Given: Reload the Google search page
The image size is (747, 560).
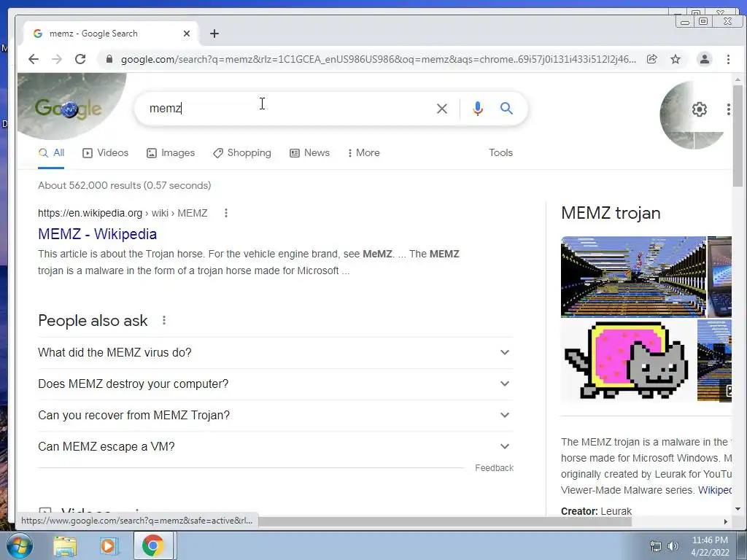Looking at the screenshot, I should [x=80, y=59].
